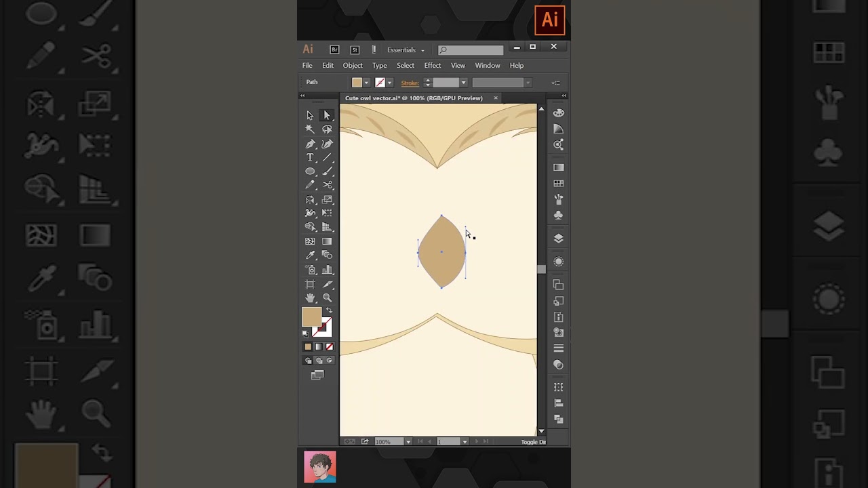Open the Symbols panel club icon

click(559, 215)
